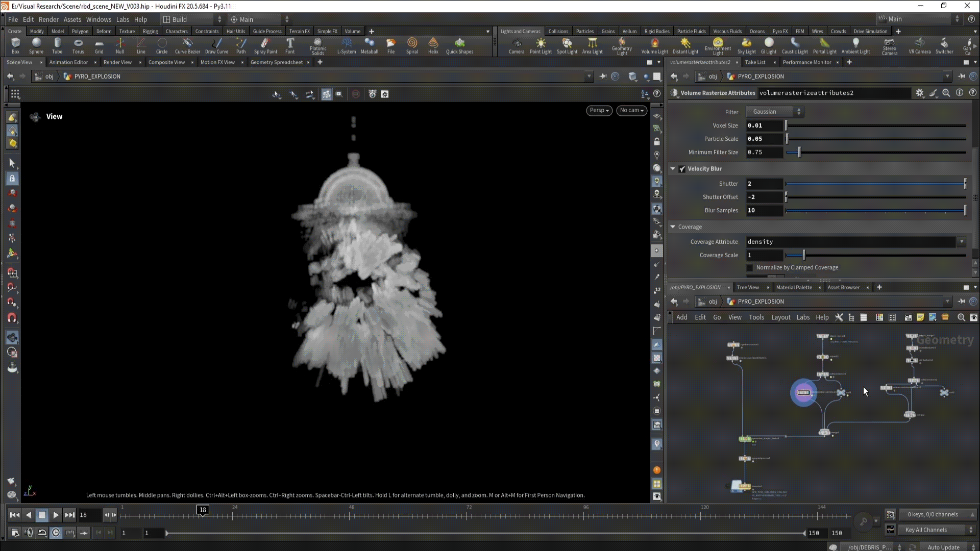Image resolution: width=980 pixels, height=551 pixels.
Task: Toggle Auto Update mode in status bar
Action: (x=943, y=547)
